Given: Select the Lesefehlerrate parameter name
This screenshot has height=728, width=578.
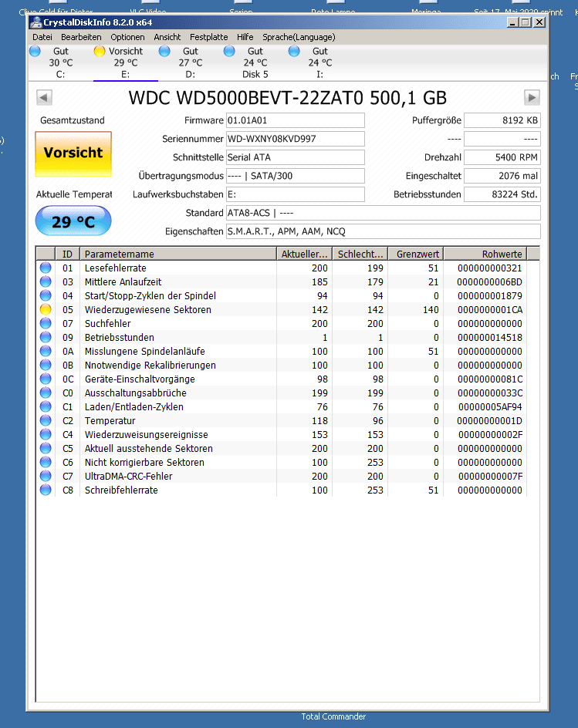Looking at the screenshot, I should click(115, 268).
